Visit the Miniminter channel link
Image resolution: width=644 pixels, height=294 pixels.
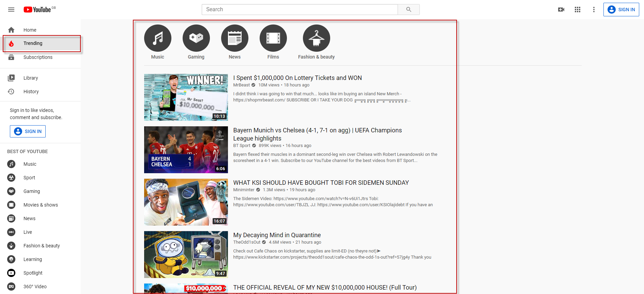[244, 190]
